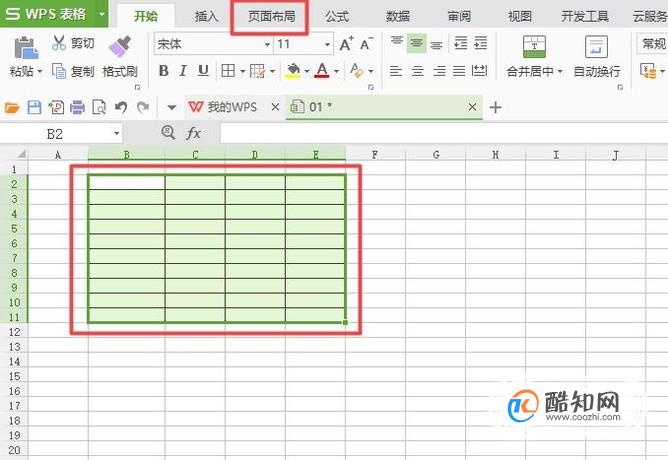Align text left horizontally
The image size is (668, 460).
pyautogui.click(x=396, y=71)
